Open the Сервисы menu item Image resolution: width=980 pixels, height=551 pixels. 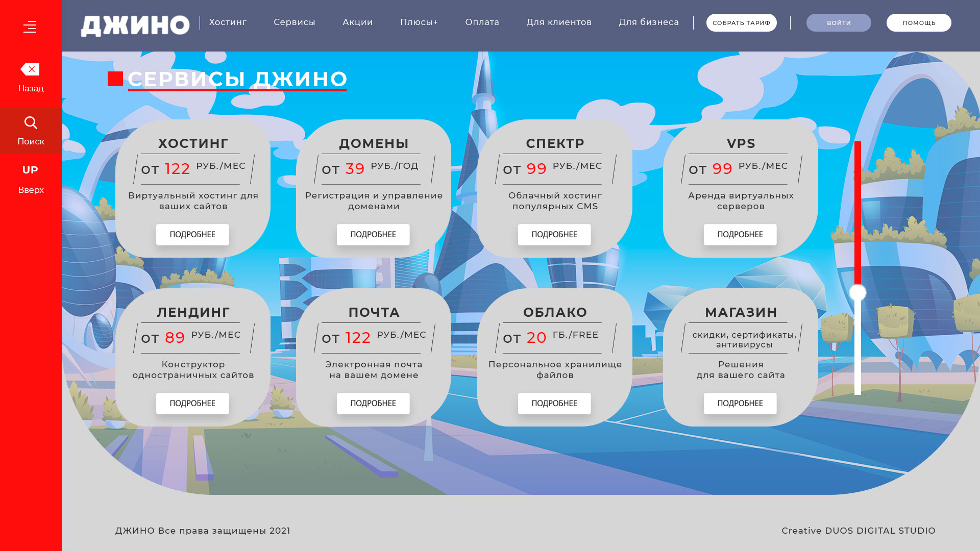click(x=295, y=22)
